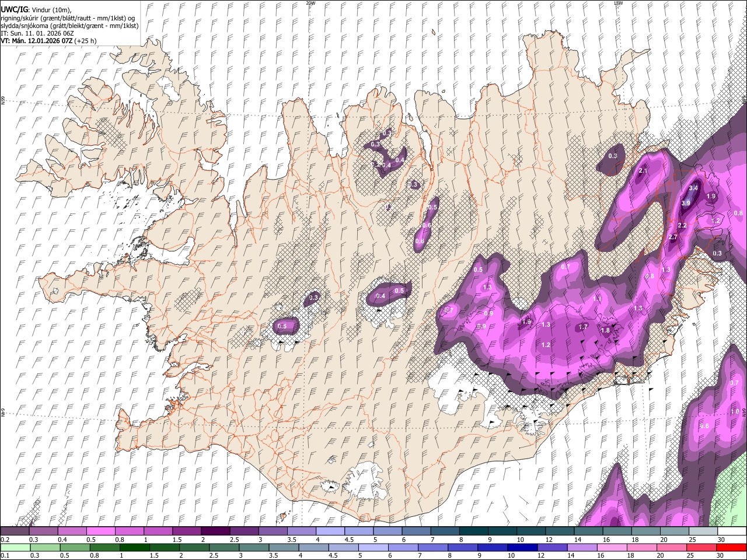747x560 pixels.
Task: Click the pale green lower-legend swatch above 0.1
Action: pyautogui.click(x=15, y=548)
